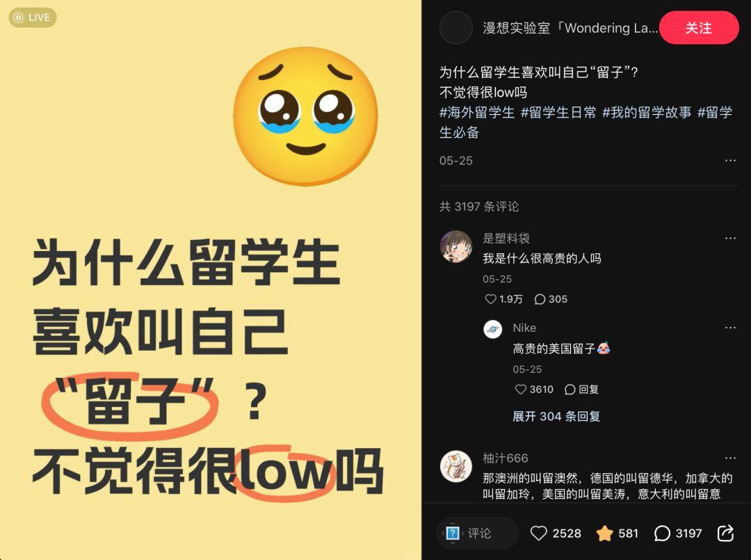Like 是塑料袋's comment with 1.9万 hearts

491,299
